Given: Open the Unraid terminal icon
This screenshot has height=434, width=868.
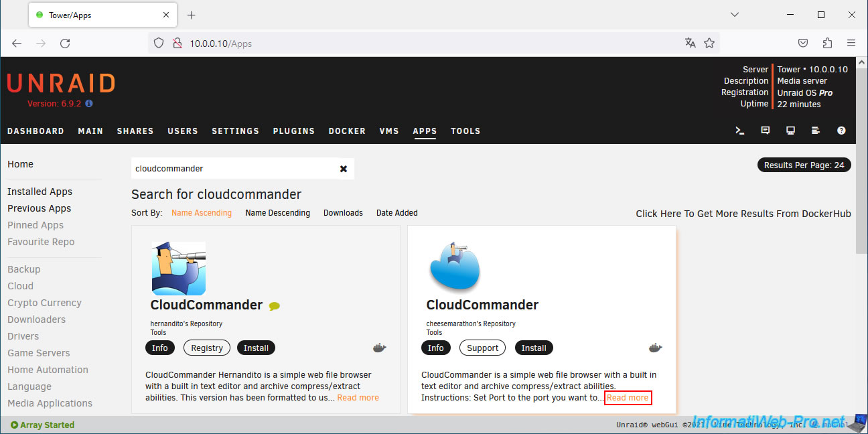Looking at the screenshot, I should click(740, 131).
